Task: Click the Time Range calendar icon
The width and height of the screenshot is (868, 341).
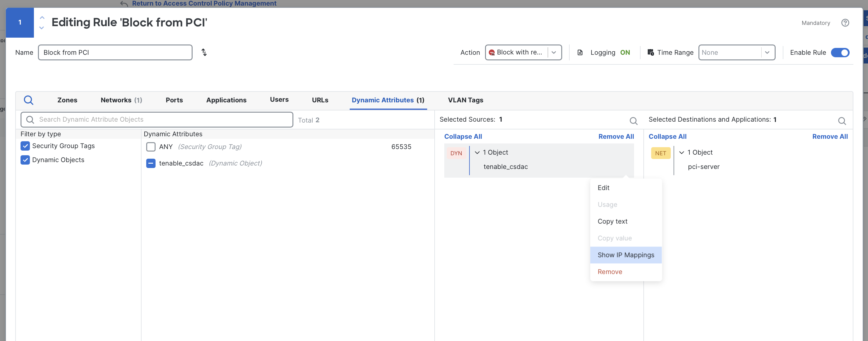Action: pos(650,52)
